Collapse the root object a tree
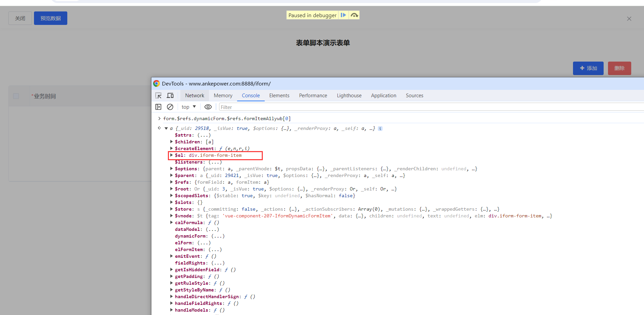Image resolution: width=644 pixels, height=315 pixels. coord(166,128)
